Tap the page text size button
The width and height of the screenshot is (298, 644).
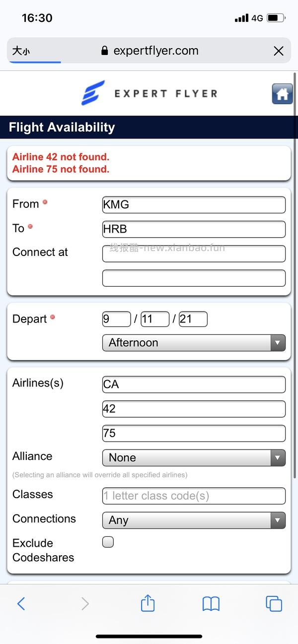(x=21, y=51)
